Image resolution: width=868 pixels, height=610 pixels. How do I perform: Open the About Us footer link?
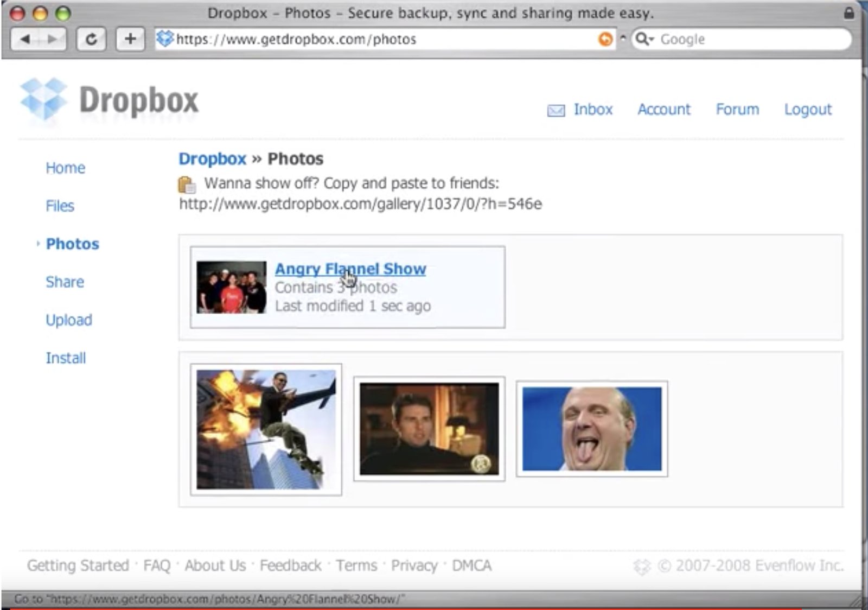coord(215,565)
